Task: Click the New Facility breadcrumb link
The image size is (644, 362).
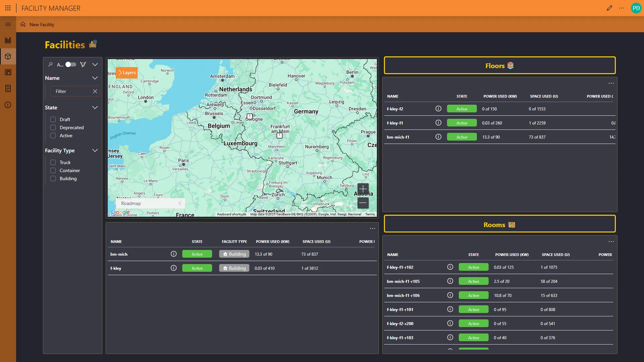Action: [x=42, y=24]
